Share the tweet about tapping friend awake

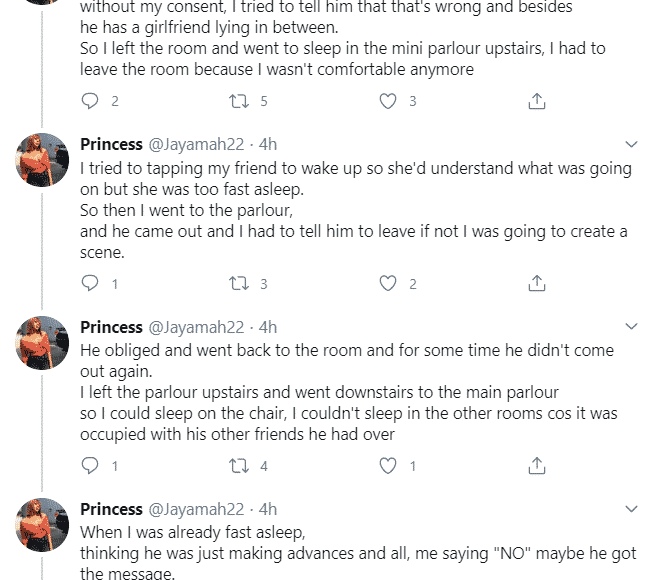536,284
